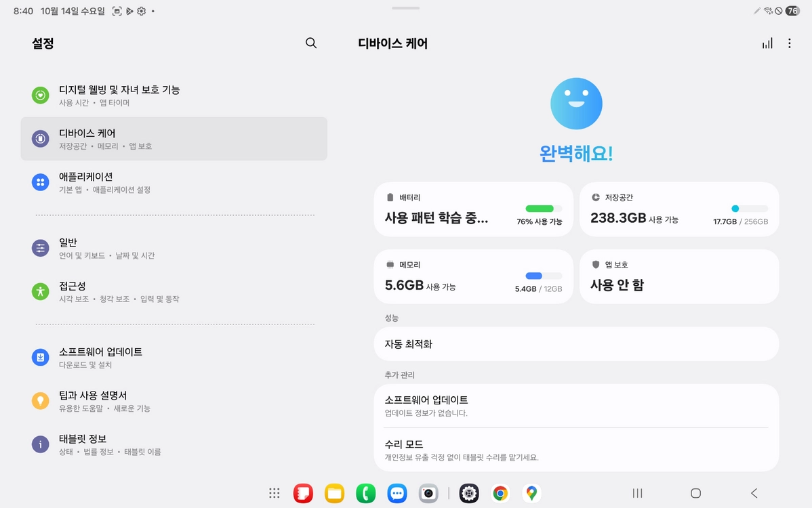Open the app drawer grid icon in taskbar

point(275,493)
